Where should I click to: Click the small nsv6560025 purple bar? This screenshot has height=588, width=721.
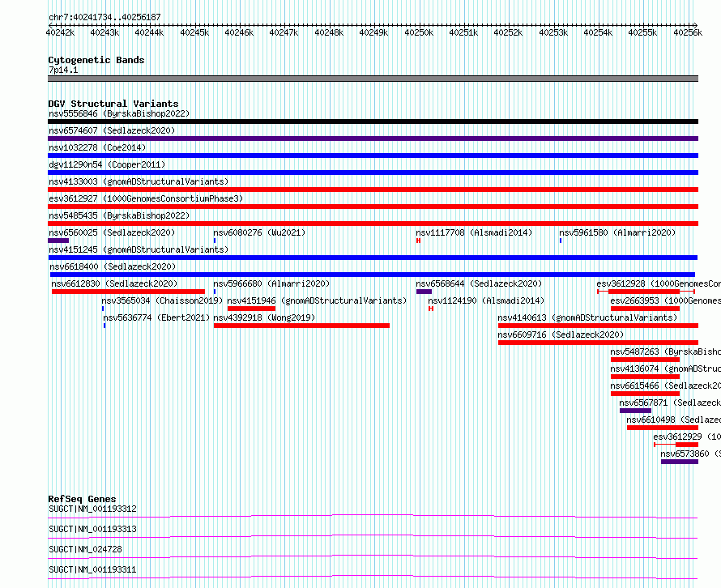click(x=58, y=241)
